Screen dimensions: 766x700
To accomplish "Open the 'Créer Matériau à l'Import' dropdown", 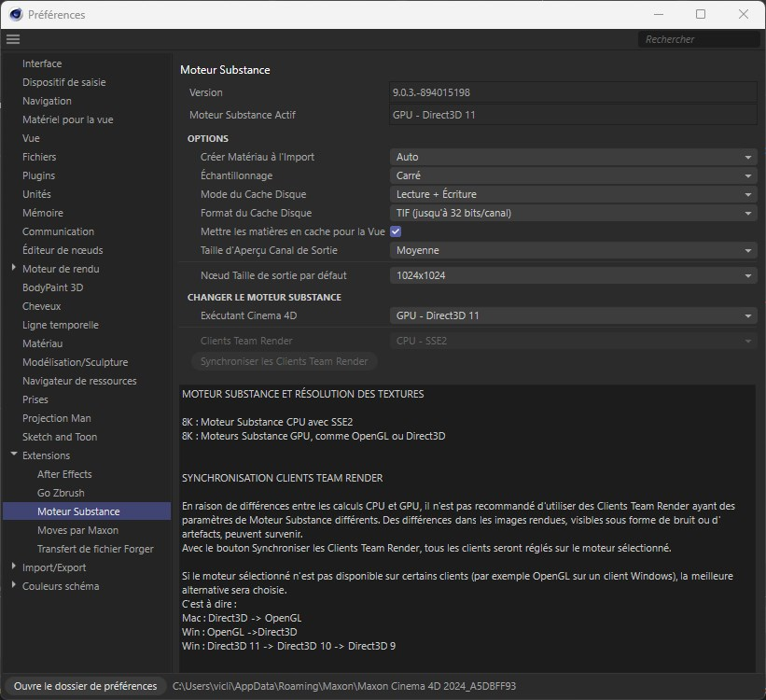I will (572, 157).
